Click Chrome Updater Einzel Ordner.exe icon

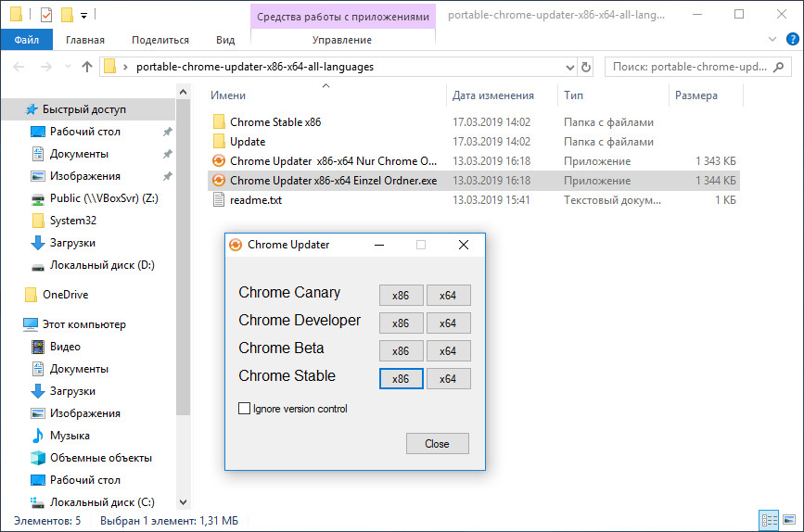(x=219, y=181)
